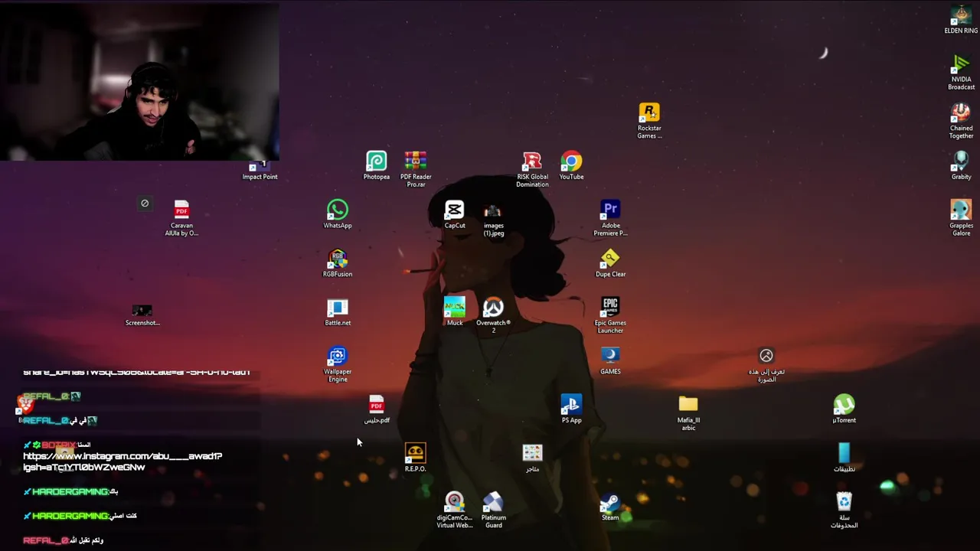Open the Impact Point shortcut
The image size is (980, 551).
click(x=260, y=170)
